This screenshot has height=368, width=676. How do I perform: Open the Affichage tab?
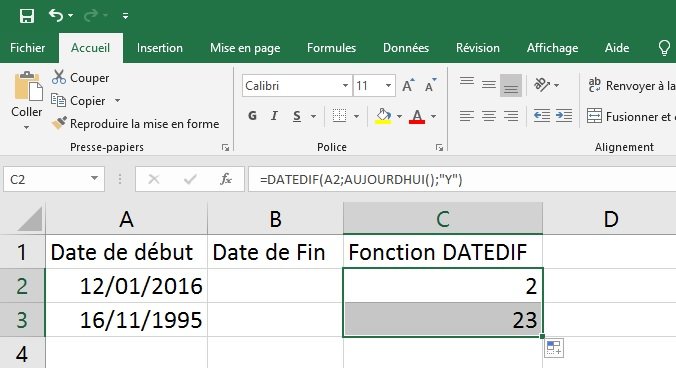pos(553,48)
